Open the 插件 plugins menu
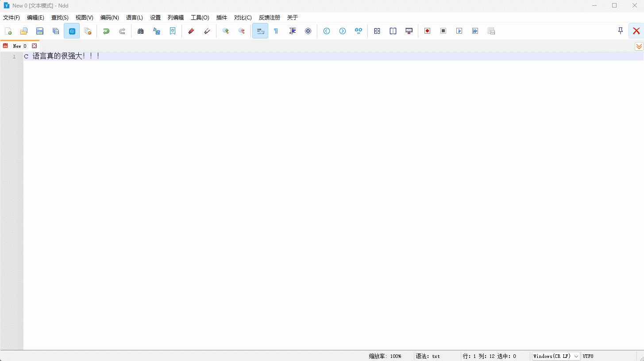The image size is (644, 361). pos(222,18)
